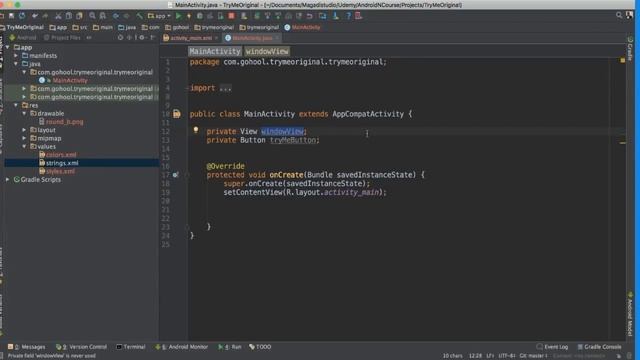Click the MainActivity structure breadcrumb

coord(215,51)
